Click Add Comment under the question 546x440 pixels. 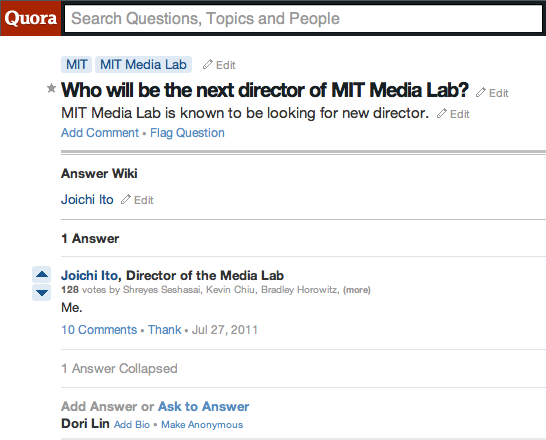pos(100,133)
